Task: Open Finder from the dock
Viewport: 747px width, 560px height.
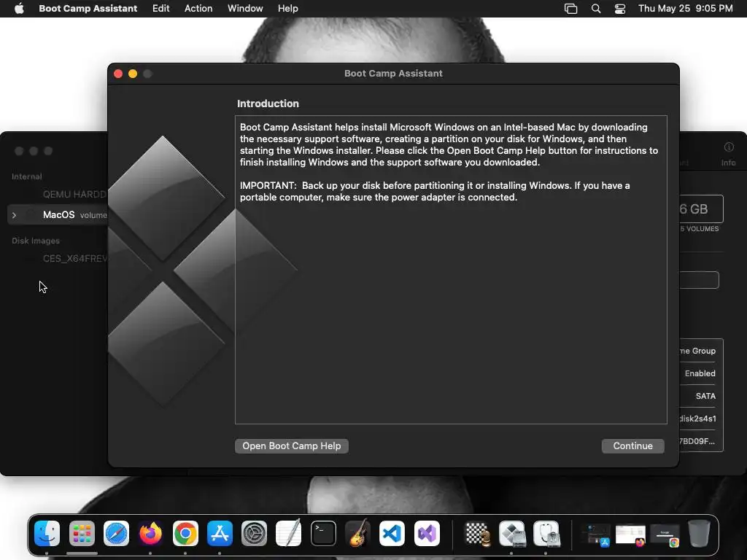Action: tap(47, 533)
